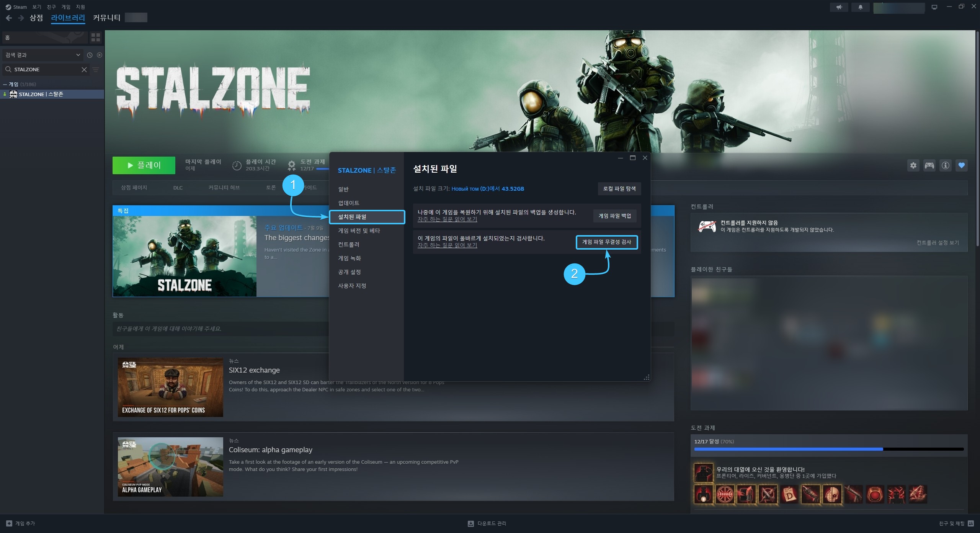
Task: Focus the activity post field for friends
Action: point(221,329)
